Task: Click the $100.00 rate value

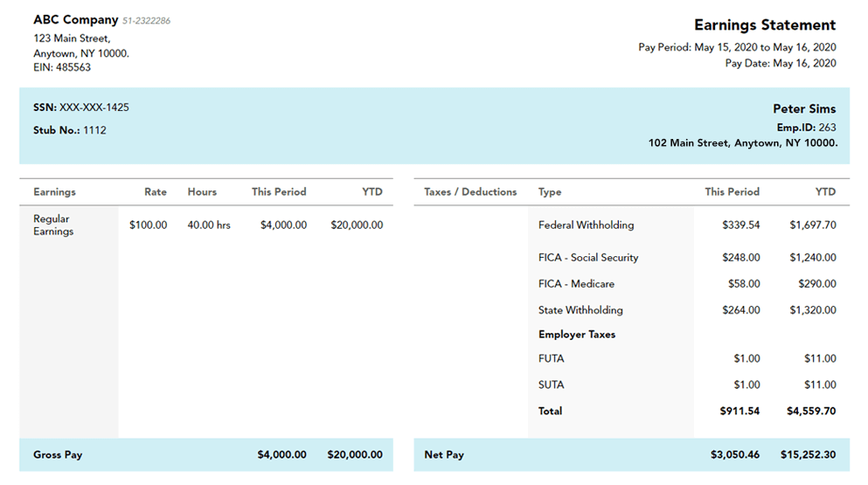Action: tap(148, 225)
